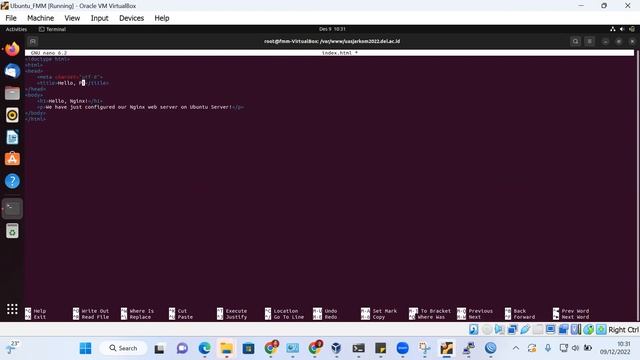The image size is (640, 360).
Task: Click the new tab button in the terminal header
Action: tap(33, 41)
